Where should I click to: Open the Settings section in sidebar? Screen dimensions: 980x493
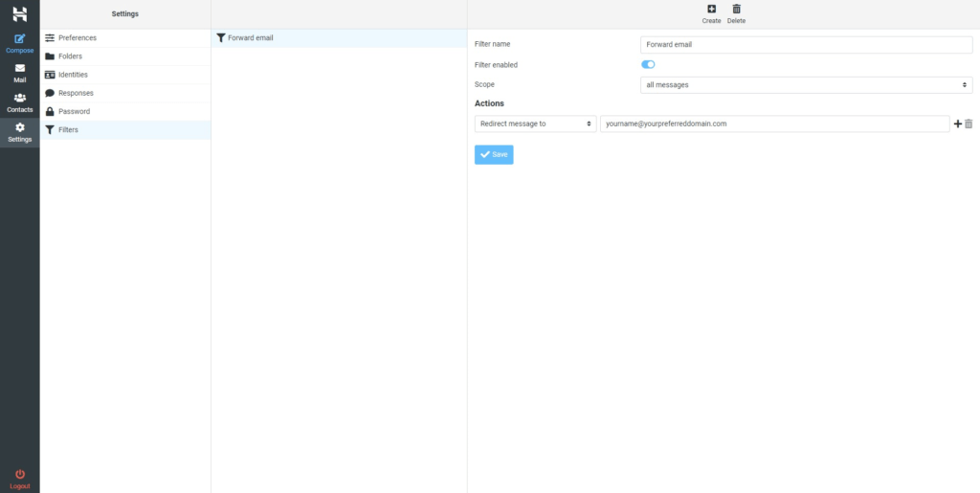(x=20, y=132)
